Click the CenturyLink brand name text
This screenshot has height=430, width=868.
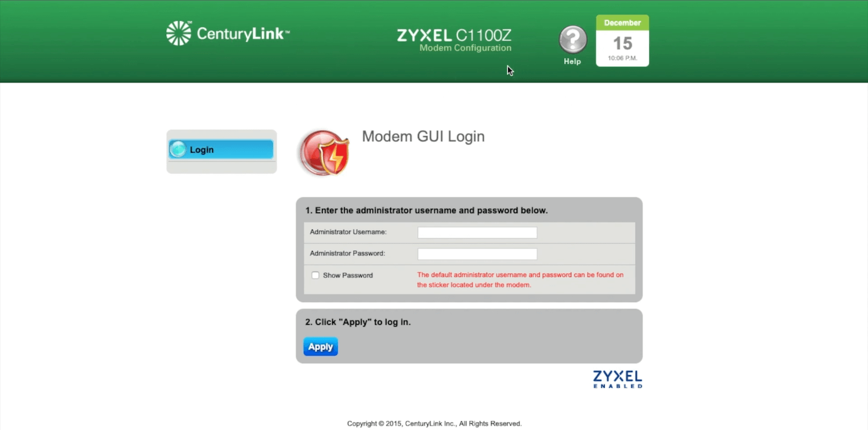(243, 34)
